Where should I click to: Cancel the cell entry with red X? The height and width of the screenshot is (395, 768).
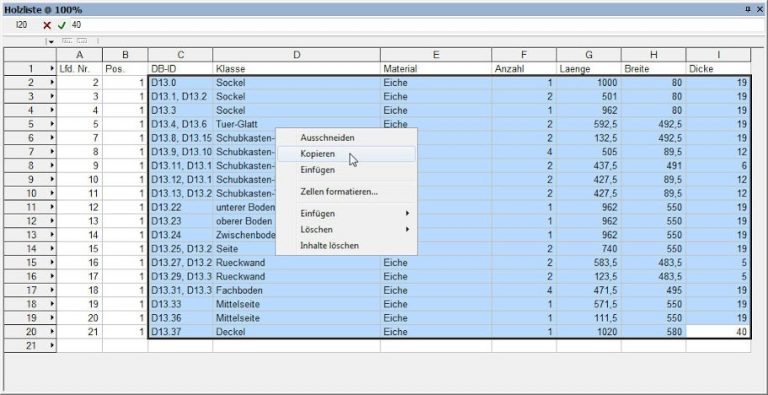click(x=47, y=25)
